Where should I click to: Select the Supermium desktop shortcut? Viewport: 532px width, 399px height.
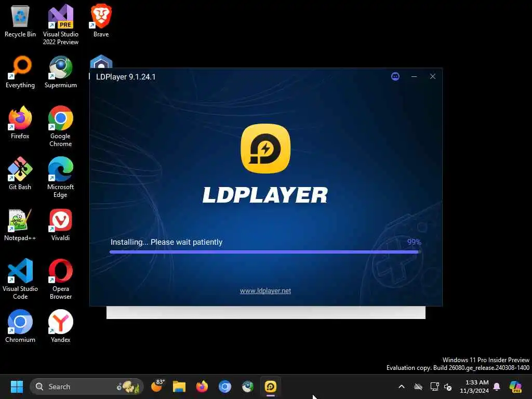point(61,72)
